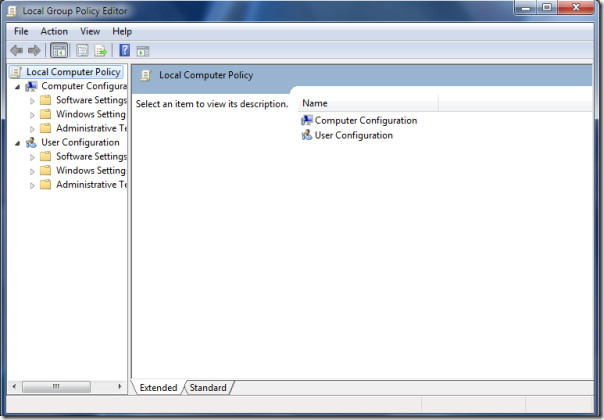Collapse Computer Configuration tree node
This screenshot has width=604, height=420.
click(x=17, y=87)
